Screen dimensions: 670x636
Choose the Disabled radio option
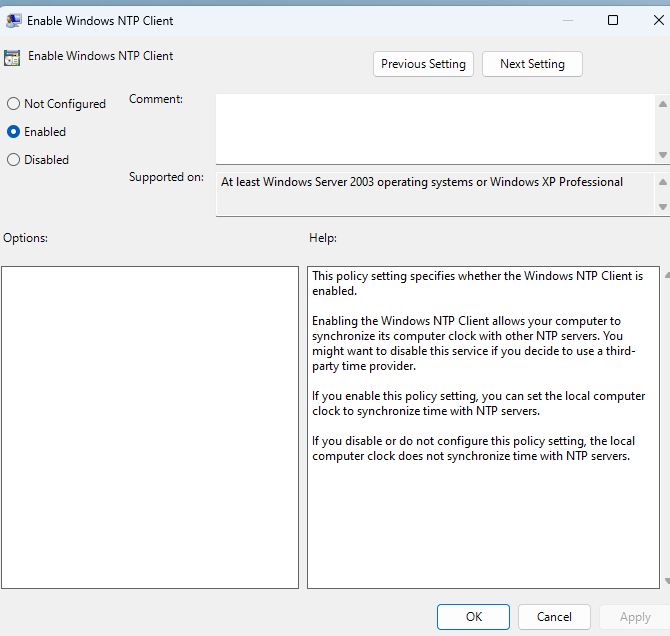click(14, 159)
